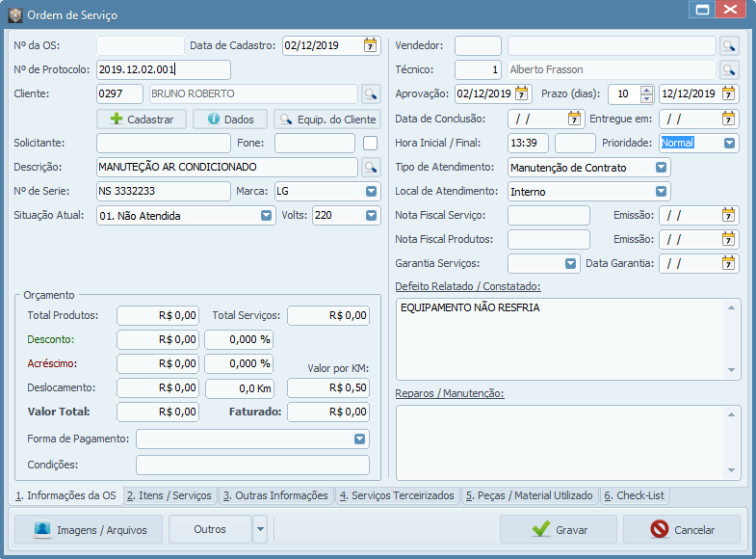Search Cliente with magnifier icon
The image size is (756, 559).
pyautogui.click(x=371, y=94)
